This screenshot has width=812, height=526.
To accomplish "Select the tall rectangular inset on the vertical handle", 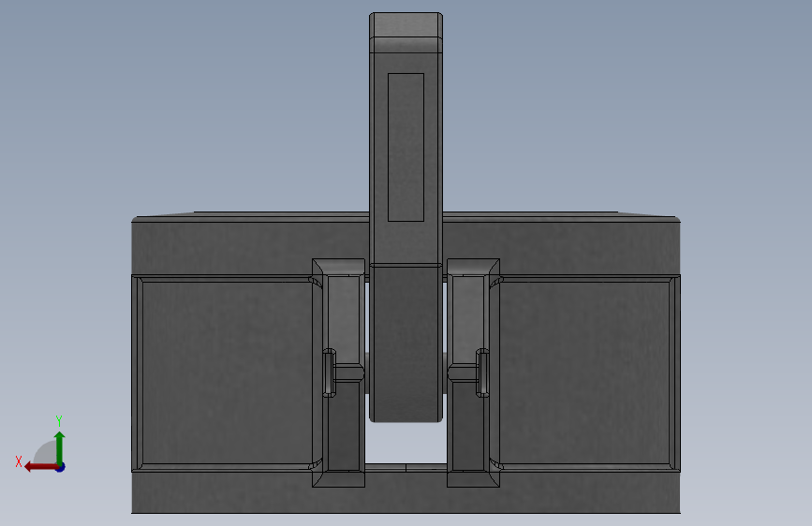I will point(406,148).
